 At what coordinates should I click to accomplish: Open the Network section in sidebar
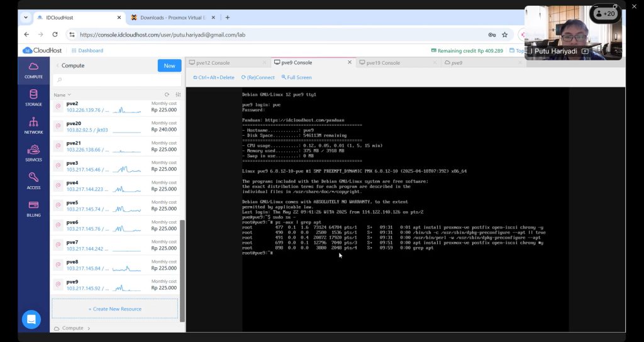click(x=33, y=126)
